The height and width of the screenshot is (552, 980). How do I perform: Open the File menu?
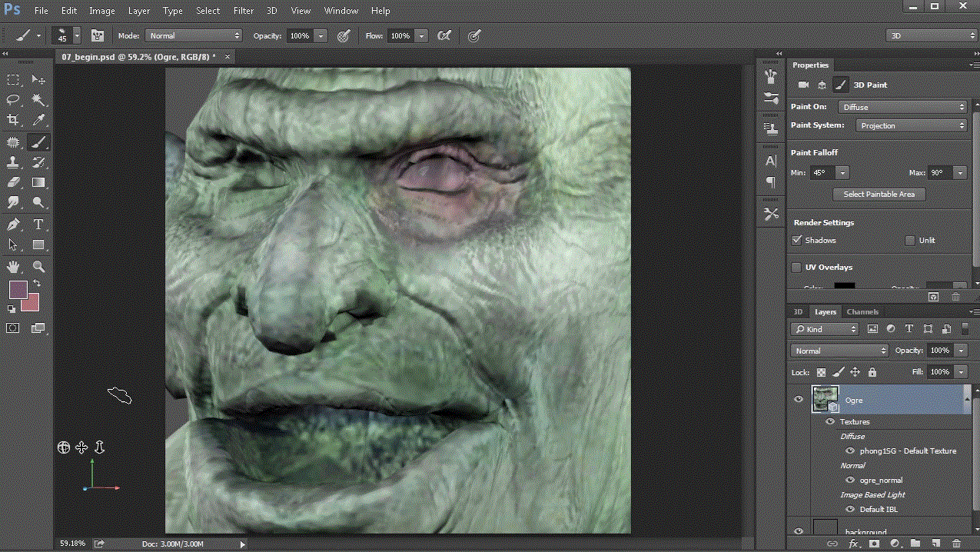tap(41, 11)
